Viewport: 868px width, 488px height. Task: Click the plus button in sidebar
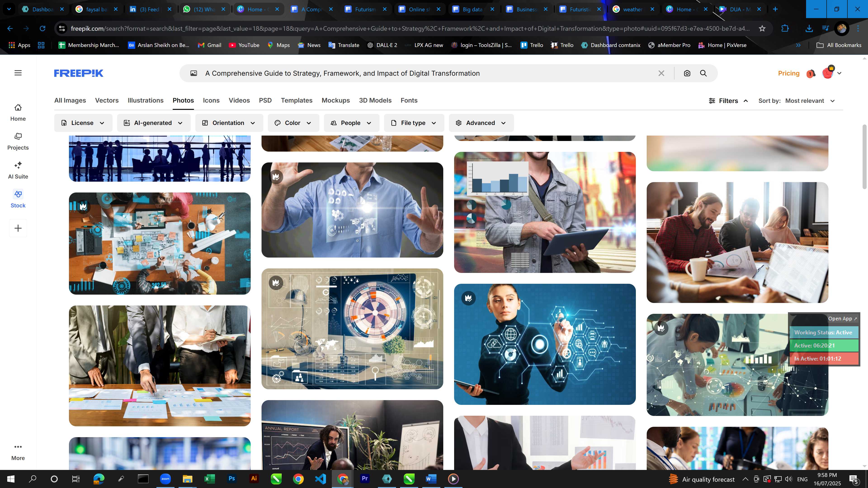18,228
